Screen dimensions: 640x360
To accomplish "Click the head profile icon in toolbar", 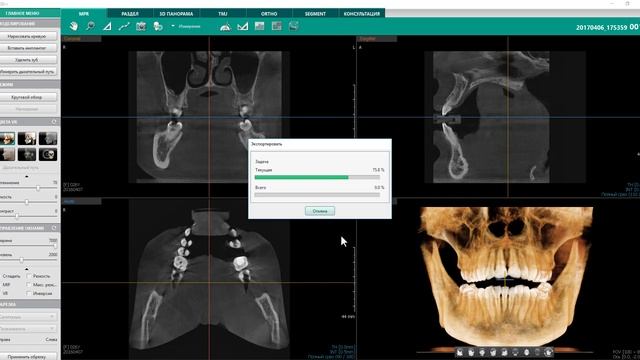I will click(x=158, y=26).
